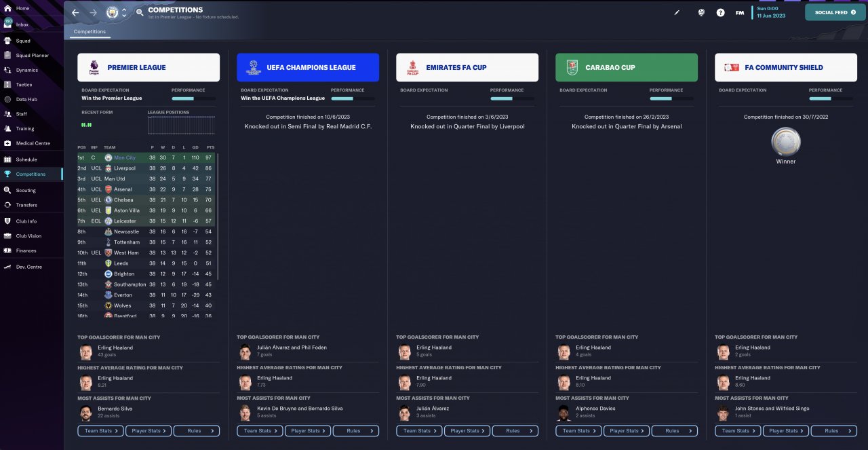Open Premier League Team Stats
The width and height of the screenshot is (868, 450).
(x=100, y=431)
